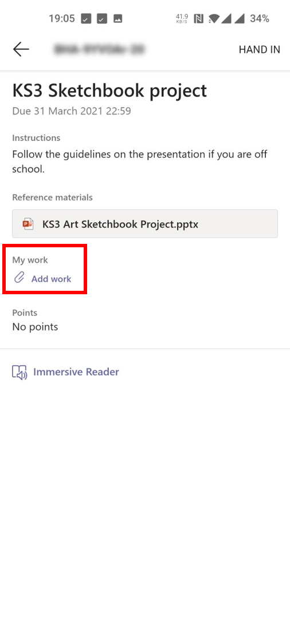Select Add work link
The width and height of the screenshot is (290, 644).
[x=52, y=279]
